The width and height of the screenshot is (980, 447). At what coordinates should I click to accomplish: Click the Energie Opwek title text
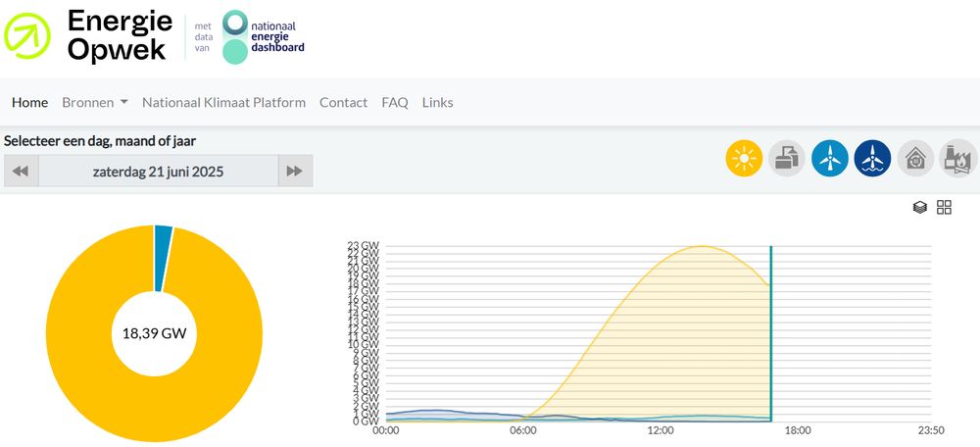coord(120,35)
